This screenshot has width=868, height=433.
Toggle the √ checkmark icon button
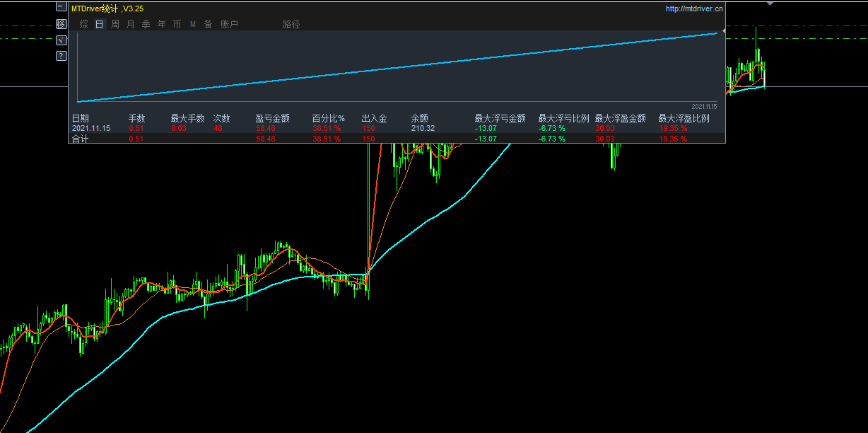point(61,40)
